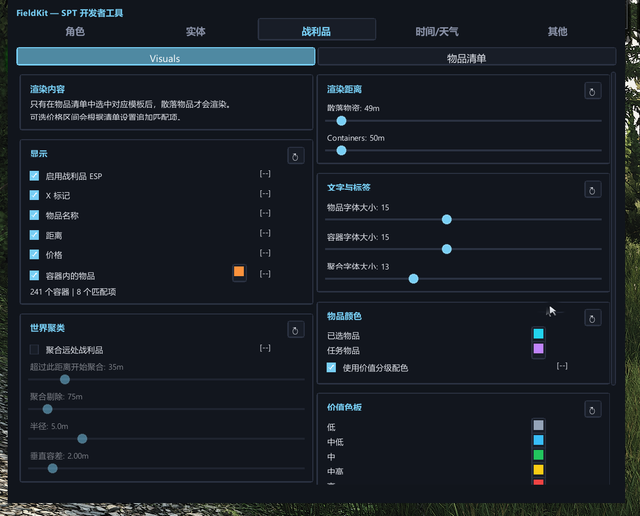Click the 散落物资 distance slider handle
This screenshot has width=640, height=516.
341,121
